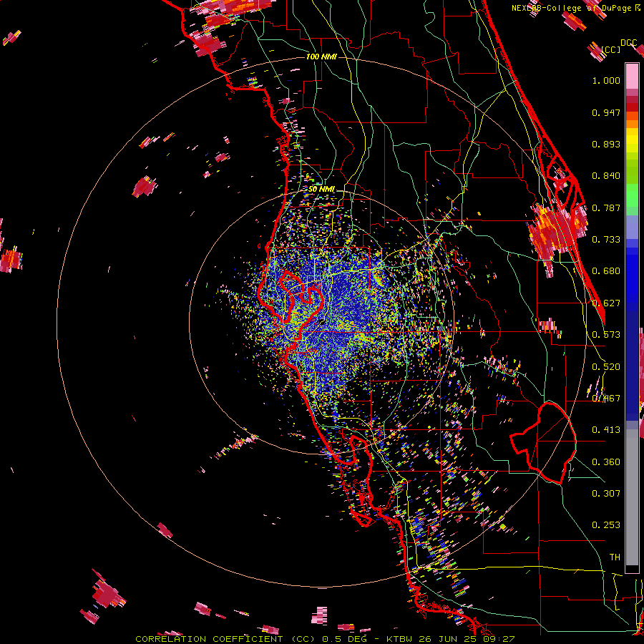The height and width of the screenshot is (644, 644).
Task: Click the DCC label above the legend
Action: pyautogui.click(x=628, y=43)
